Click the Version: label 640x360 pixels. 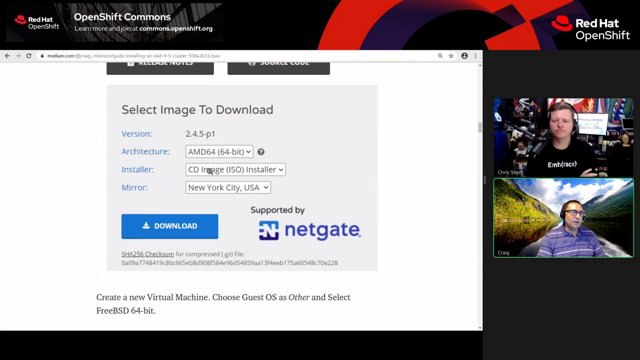(x=137, y=134)
